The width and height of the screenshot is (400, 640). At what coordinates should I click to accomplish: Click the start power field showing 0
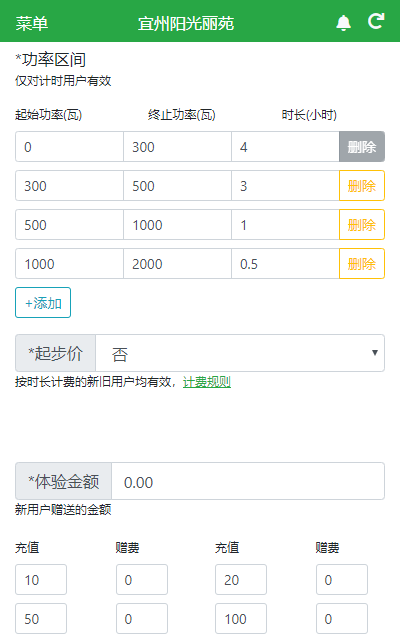(x=69, y=147)
